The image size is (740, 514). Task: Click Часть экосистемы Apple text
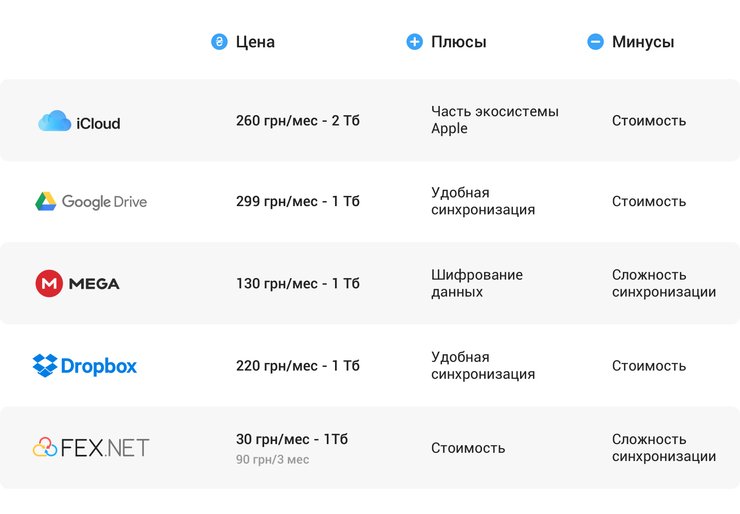coord(494,120)
